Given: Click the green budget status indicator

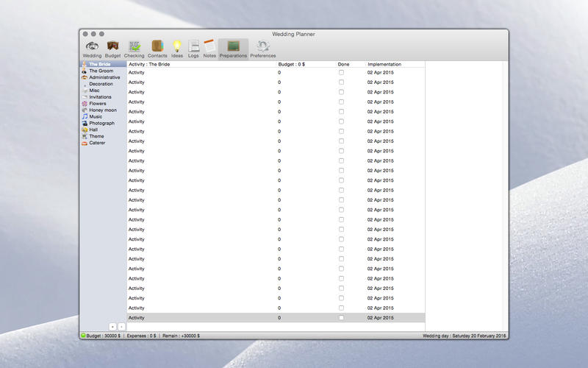Looking at the screenshot, I should (x=83, y=336).
